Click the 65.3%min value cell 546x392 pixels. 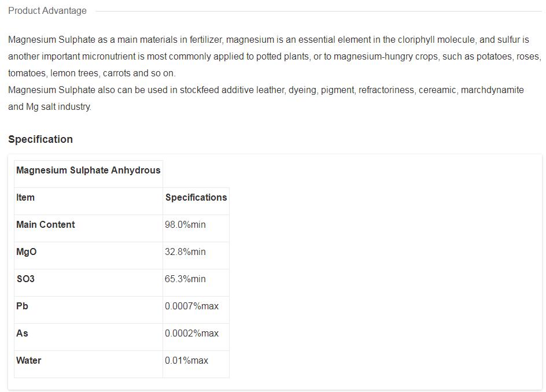tap(185, 279)
